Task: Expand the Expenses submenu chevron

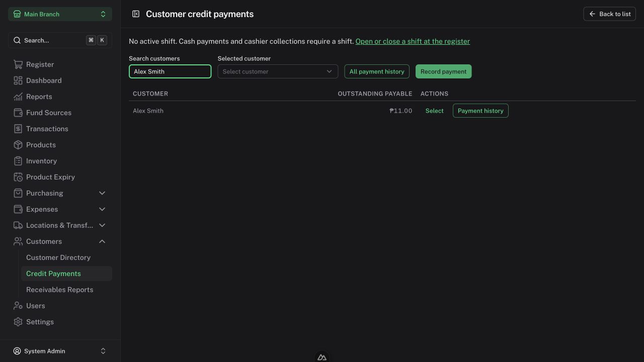Action: (x=102, y=209)
